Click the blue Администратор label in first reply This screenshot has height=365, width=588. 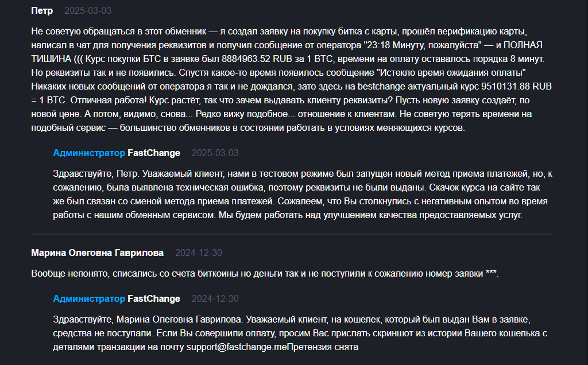(89, 153)
